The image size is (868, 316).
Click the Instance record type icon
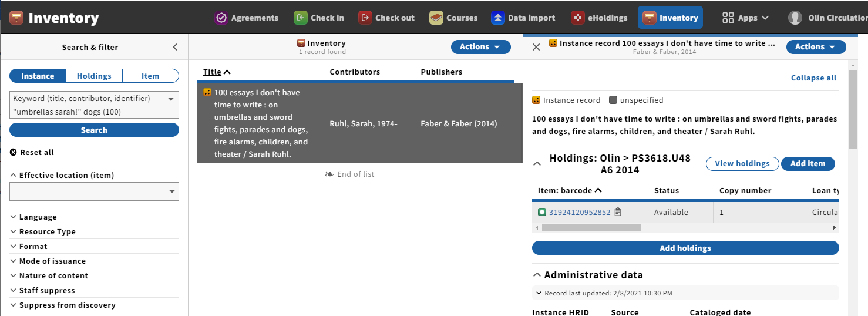point(536,100)
